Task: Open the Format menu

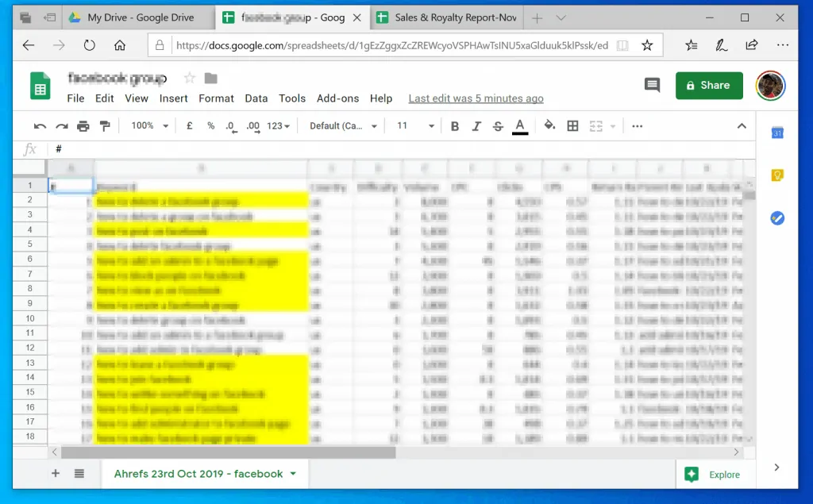Action: click(x=216, y=98)
